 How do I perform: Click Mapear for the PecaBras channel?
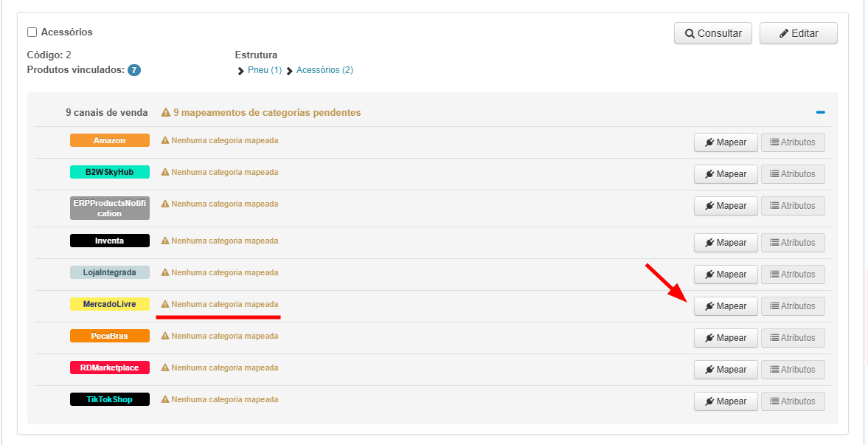tap(726, 337)
